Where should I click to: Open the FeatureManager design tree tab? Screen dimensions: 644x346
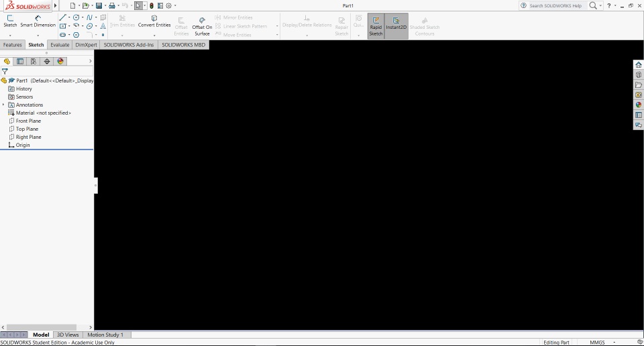tap(7, 61)
